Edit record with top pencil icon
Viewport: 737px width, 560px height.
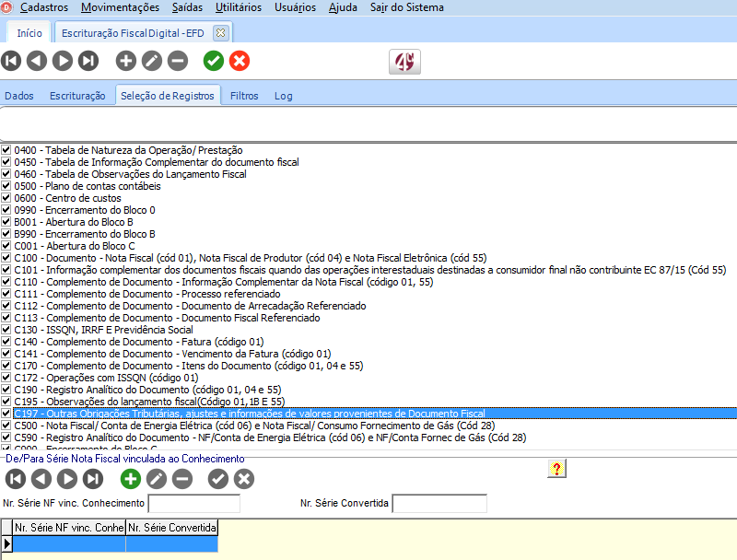(152, 61)
